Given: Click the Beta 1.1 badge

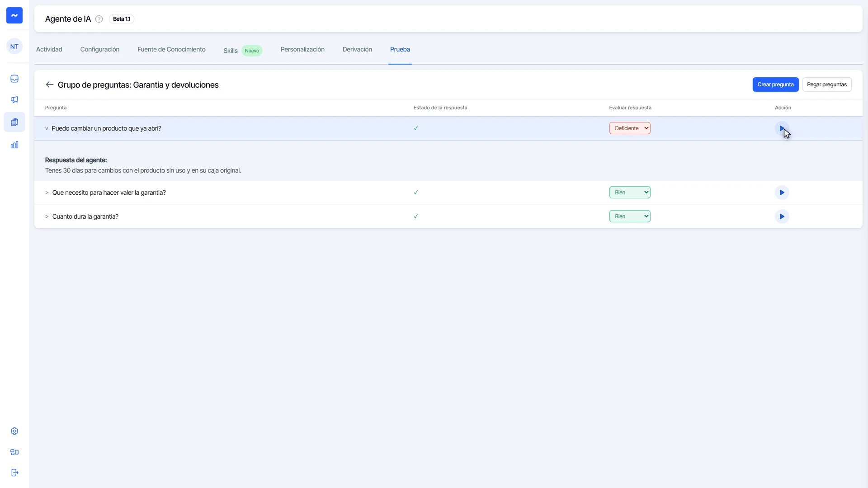Looking at the screenshot, I should click(122, 19).
